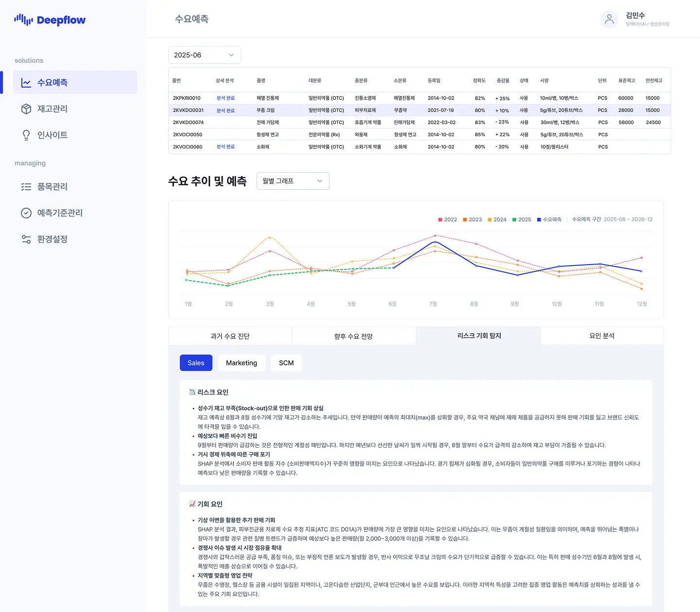Select table row 2KVOCI0060
700x612 pixels.
point(420,147)
